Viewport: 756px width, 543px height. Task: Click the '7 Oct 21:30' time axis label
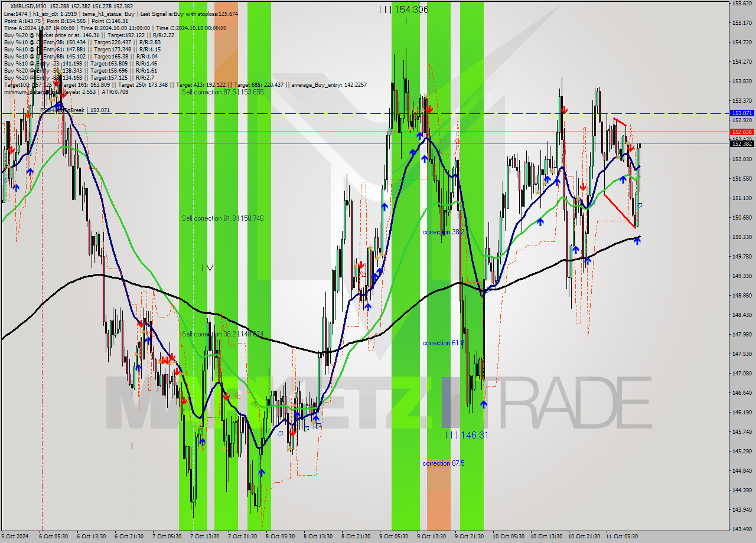pos(242,537)
